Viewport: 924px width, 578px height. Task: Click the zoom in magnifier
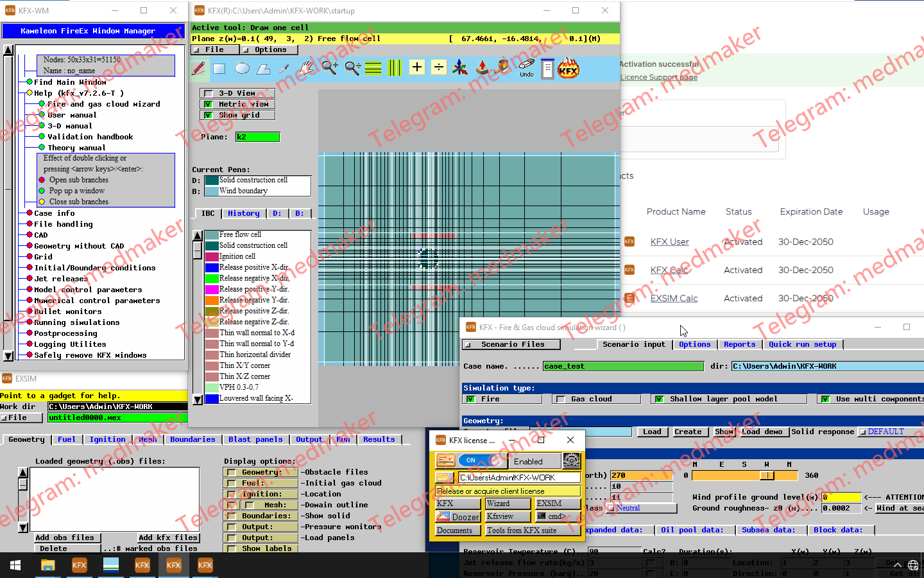(330, 67)
